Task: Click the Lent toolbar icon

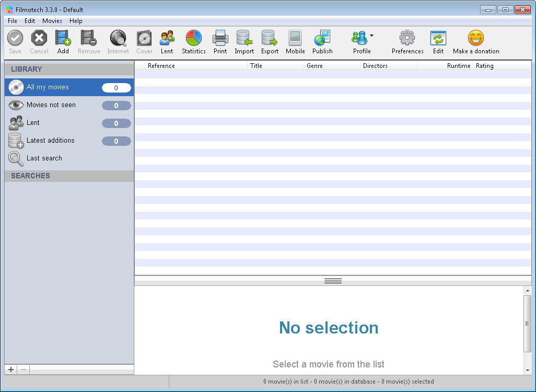Action: (x=167, y=39)
